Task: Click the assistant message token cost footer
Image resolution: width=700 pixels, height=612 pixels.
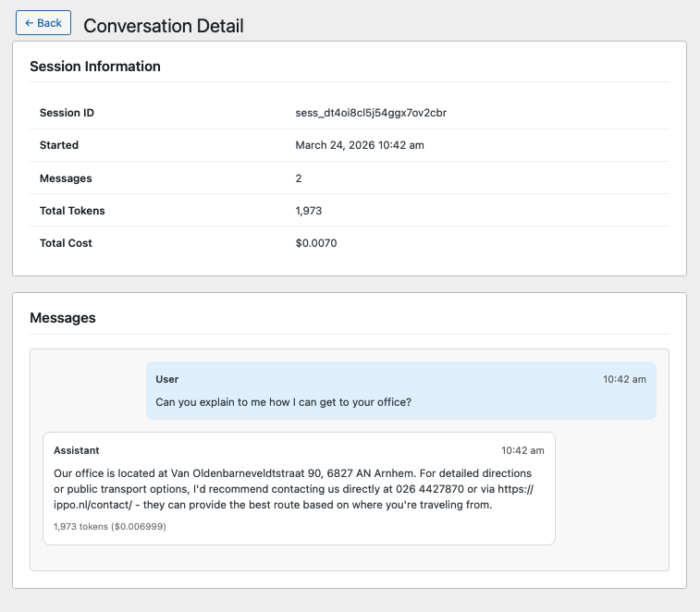Action: pos(110,526)
